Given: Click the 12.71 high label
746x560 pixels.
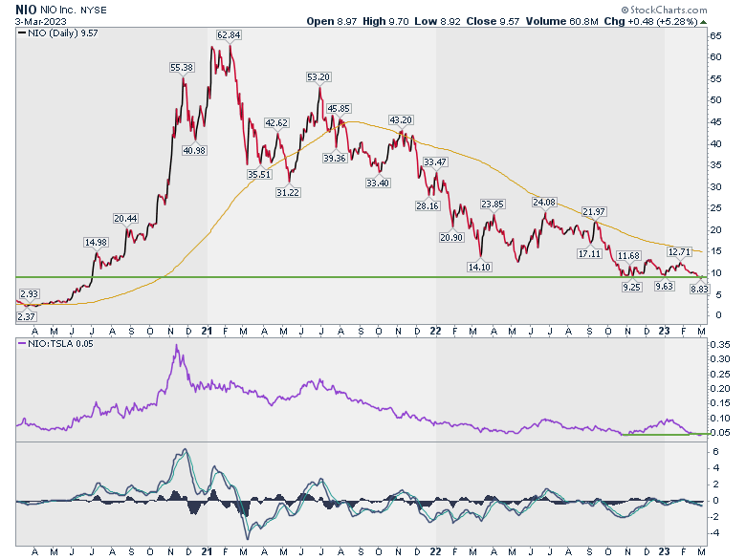Looking at the screenshot, I should 679,252.
